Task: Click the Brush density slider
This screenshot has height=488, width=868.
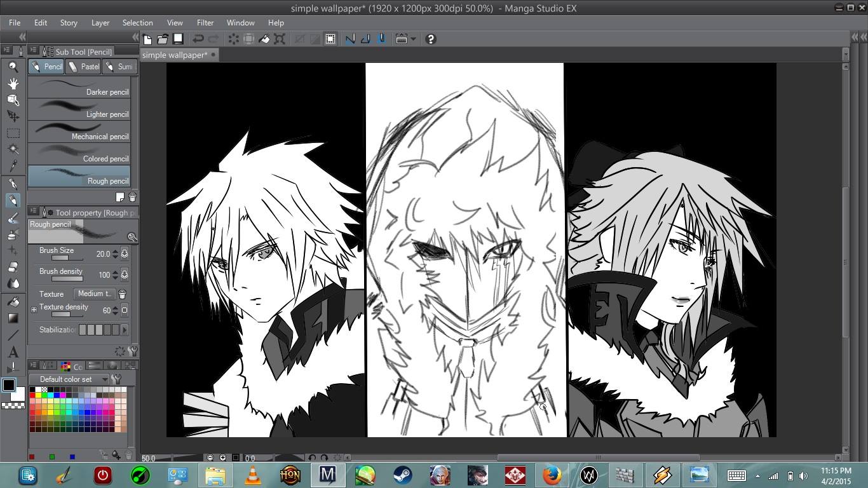Action: click(67, 279)
